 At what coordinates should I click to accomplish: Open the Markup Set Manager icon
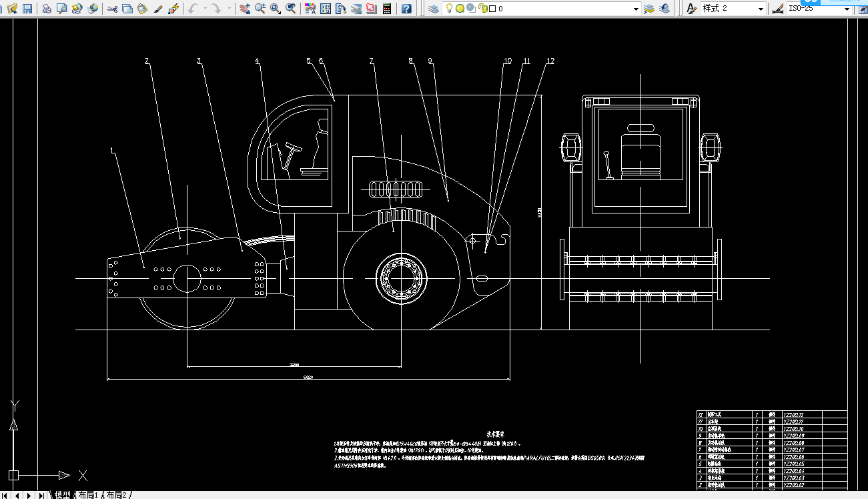point(372,9)
